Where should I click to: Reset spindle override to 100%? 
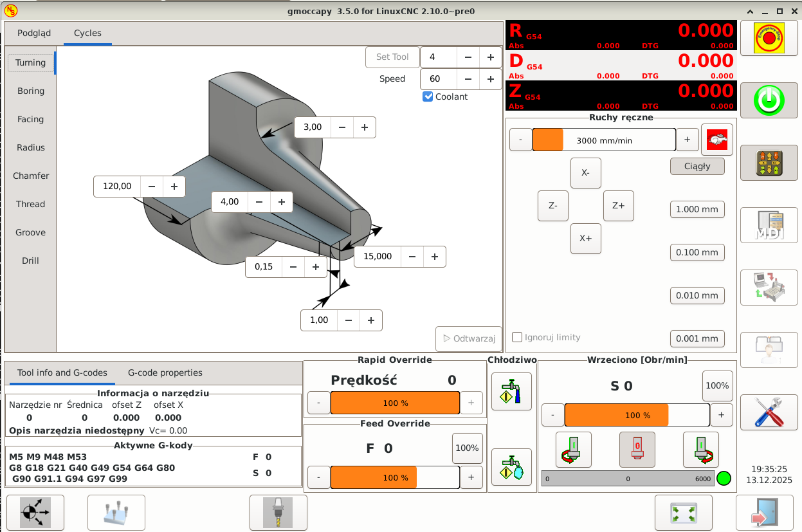click(x=717, y=386)
